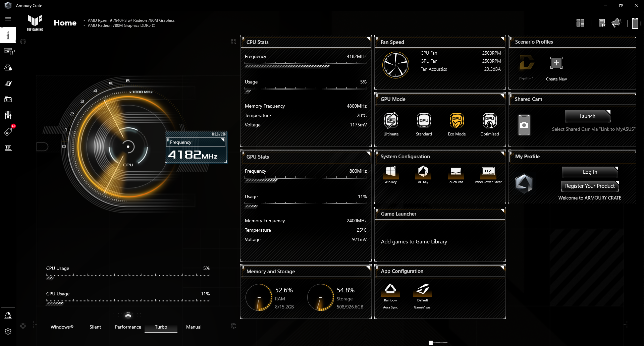Screen dimensions: 644x346
Task: Open the Device keyboard icon in sidebar
Action: click(x=8, y=51)
